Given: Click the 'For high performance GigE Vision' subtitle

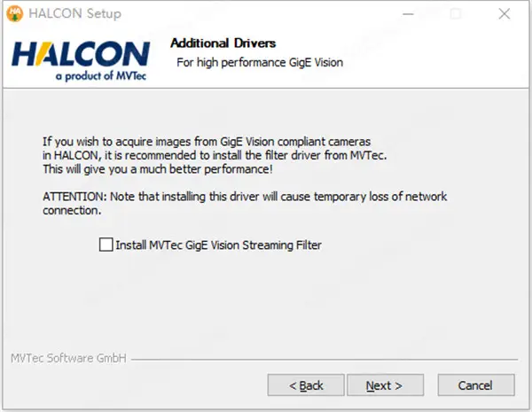Looking at the screenshot, I should 259,62.
